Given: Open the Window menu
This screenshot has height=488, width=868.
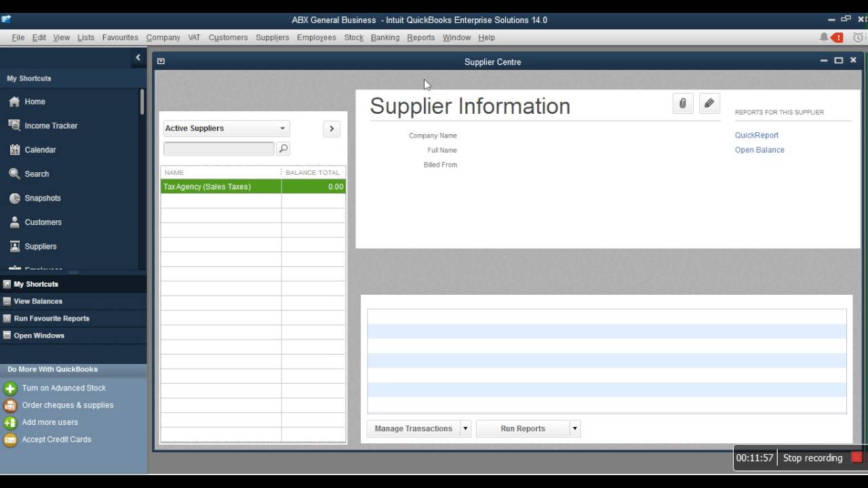Looking at the screenshot, I should [x=456, y=37].
